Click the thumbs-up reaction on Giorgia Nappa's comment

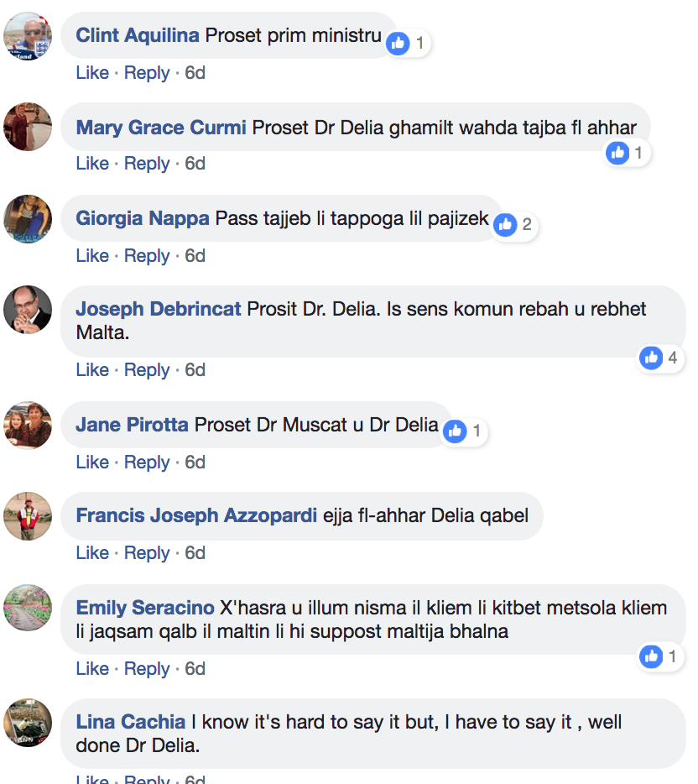pyautogui.click(x=505, y=224)
